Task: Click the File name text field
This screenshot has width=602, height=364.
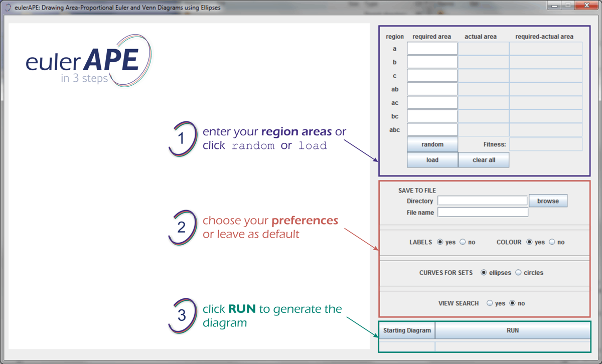Action: click(x=483, y=213)
